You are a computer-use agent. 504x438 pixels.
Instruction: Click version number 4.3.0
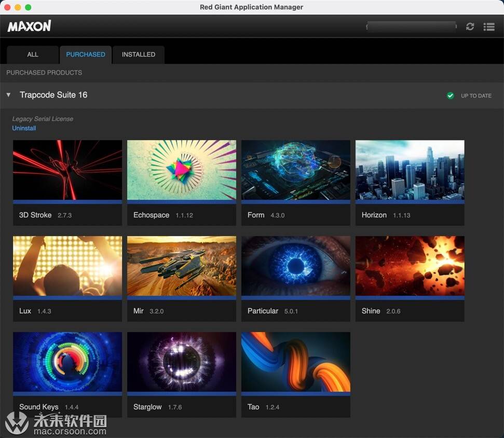pos(277,215)
